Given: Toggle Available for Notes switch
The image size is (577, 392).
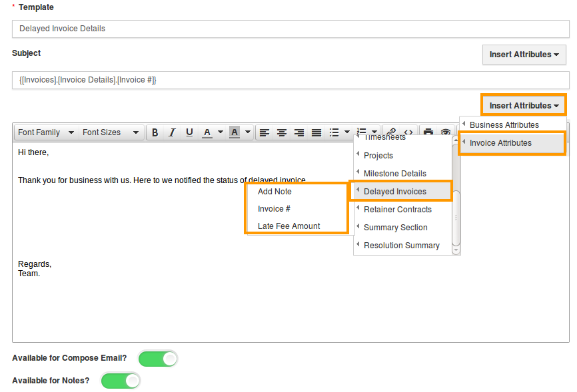Looking at the screenshot, I should click(121, 381).
